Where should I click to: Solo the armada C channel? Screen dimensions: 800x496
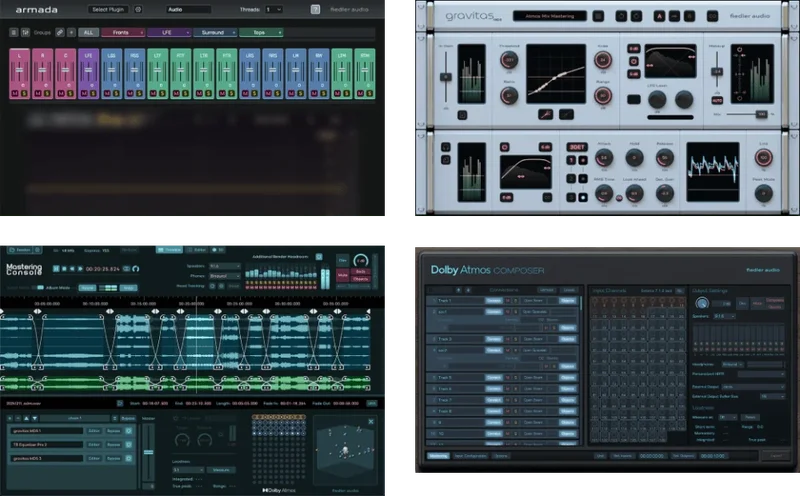[x=70, y=93]
